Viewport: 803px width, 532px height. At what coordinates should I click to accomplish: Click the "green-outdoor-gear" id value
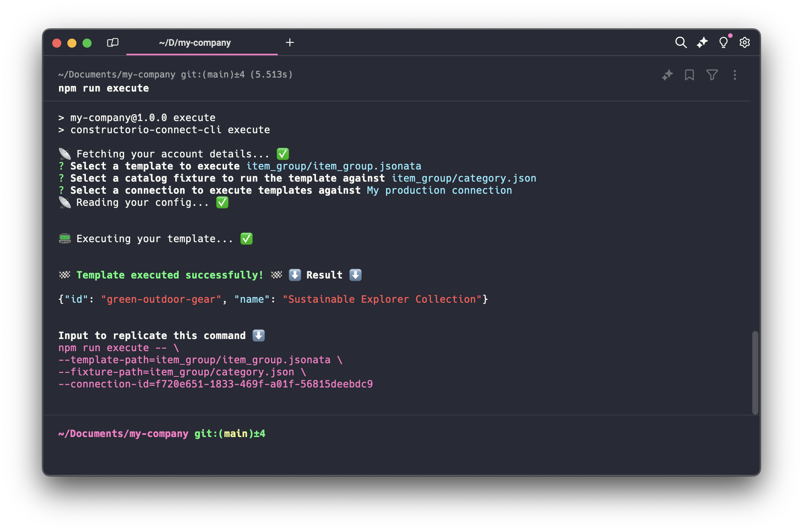point(161,299)
